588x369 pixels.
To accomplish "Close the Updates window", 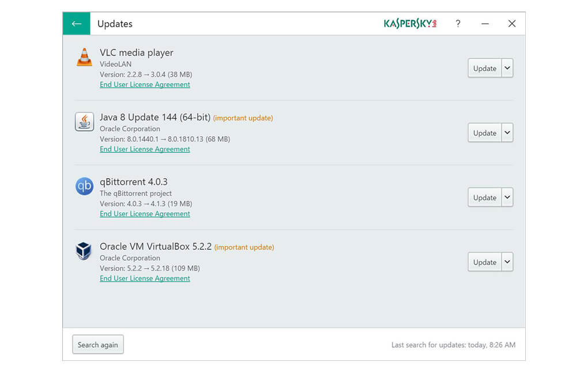I will (512, 24).
